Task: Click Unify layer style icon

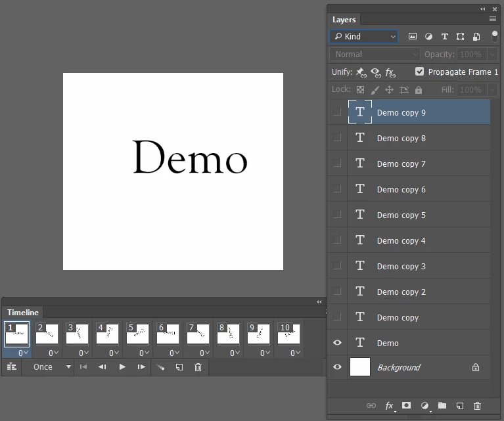Action: [390, 72]
